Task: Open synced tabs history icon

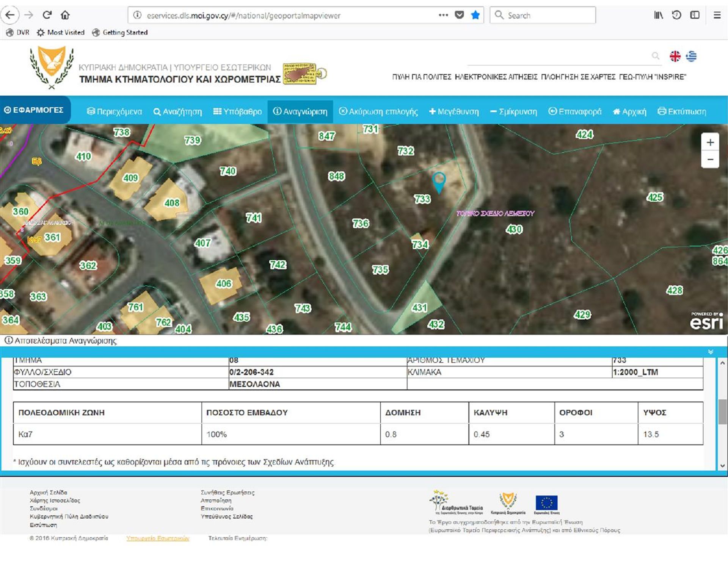Action: coord(676,15)
